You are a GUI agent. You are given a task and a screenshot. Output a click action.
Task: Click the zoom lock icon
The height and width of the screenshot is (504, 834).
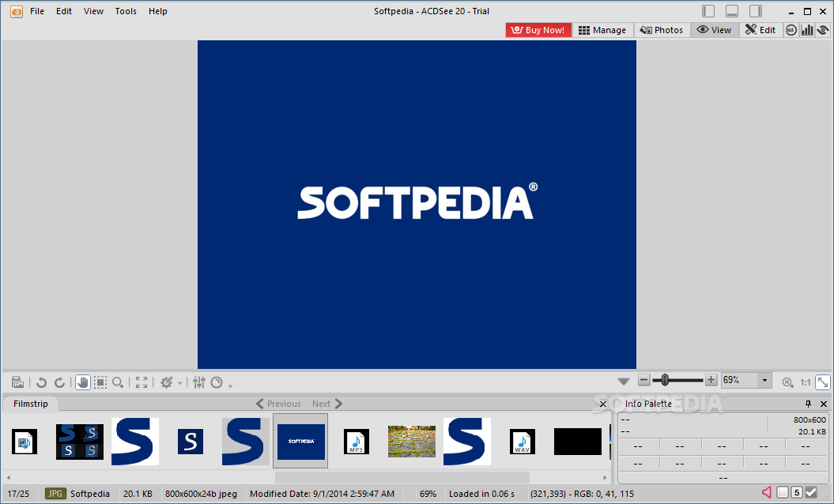click(787, 382)
